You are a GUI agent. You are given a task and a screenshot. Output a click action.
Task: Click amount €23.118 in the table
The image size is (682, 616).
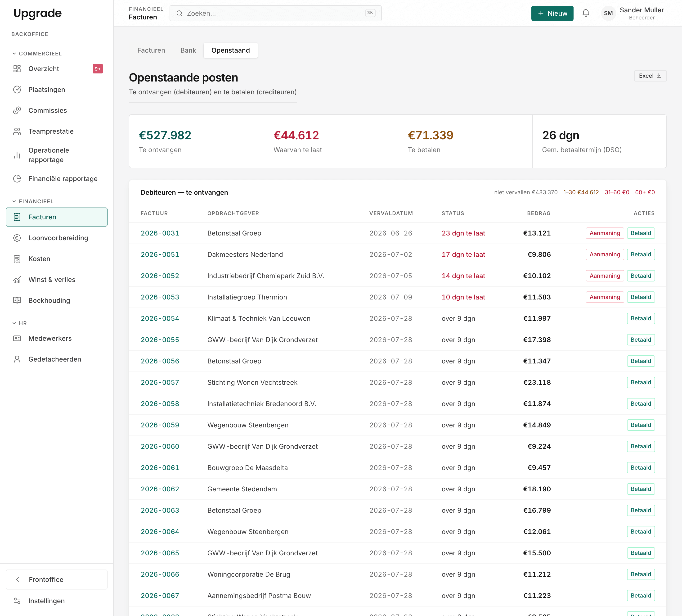coord(537,382)
